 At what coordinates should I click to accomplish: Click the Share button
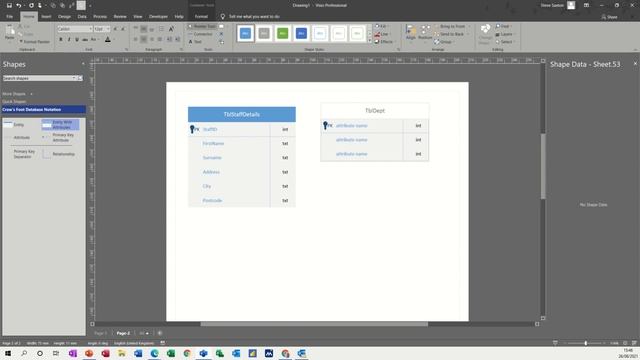pos(609,17)
